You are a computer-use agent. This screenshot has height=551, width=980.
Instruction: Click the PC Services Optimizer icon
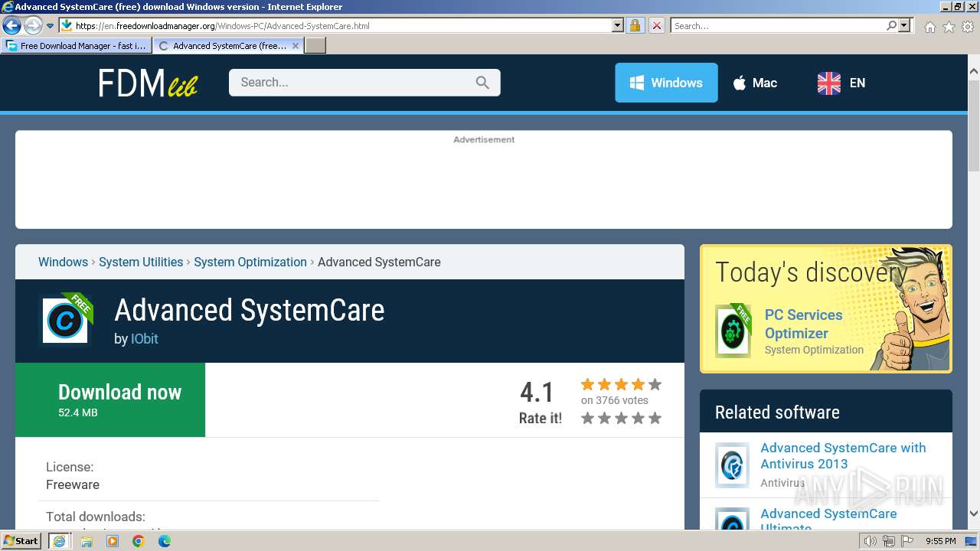coord(733,331)
